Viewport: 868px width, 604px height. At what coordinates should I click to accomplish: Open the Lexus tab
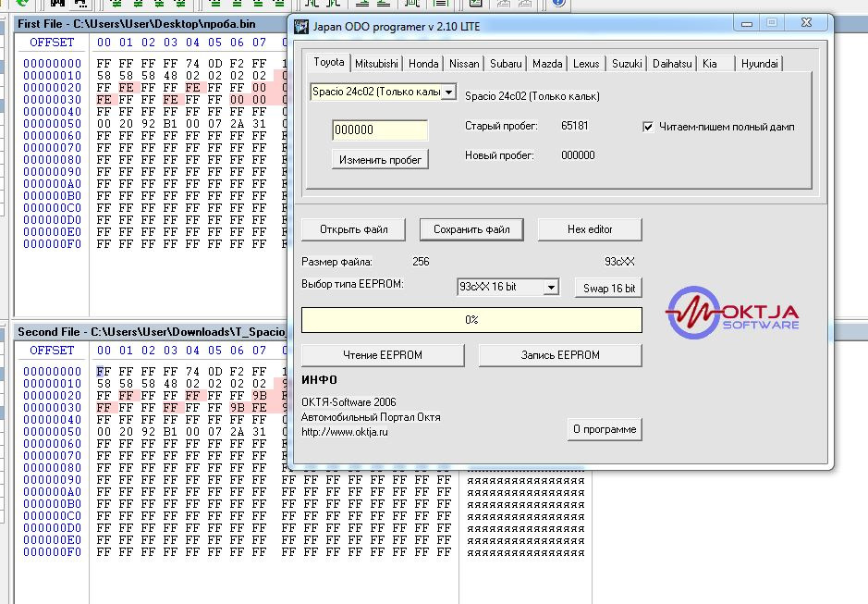586,64
